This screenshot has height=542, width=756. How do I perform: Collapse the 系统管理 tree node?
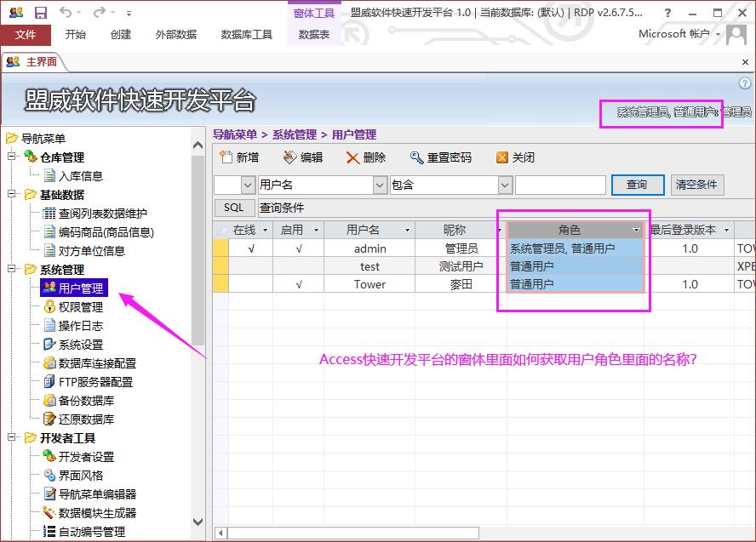12,270
